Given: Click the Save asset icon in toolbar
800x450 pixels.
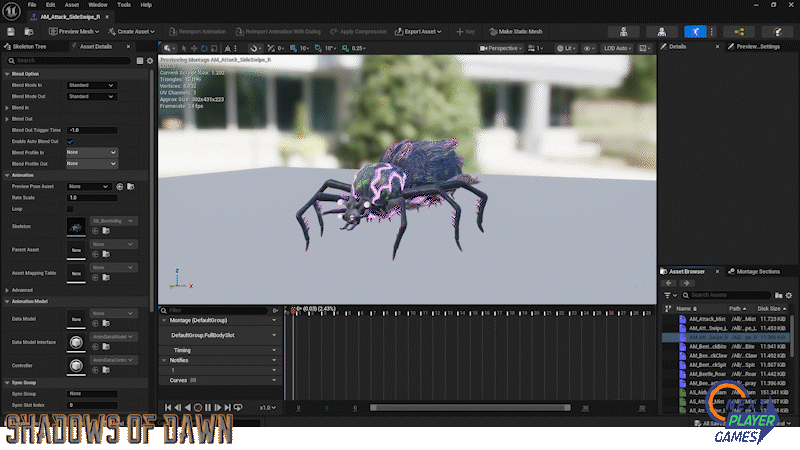Looking at the screenshot, I should (x=11, y=32).
